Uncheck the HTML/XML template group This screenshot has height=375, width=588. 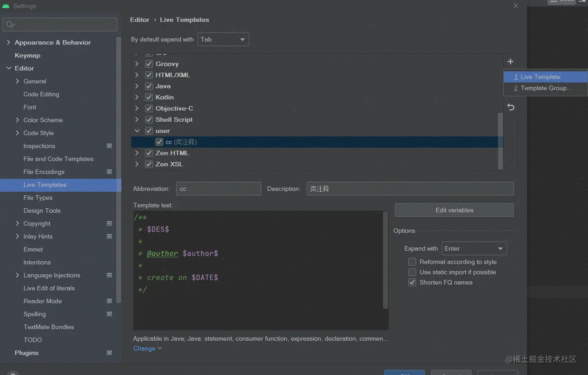(149, 75)
